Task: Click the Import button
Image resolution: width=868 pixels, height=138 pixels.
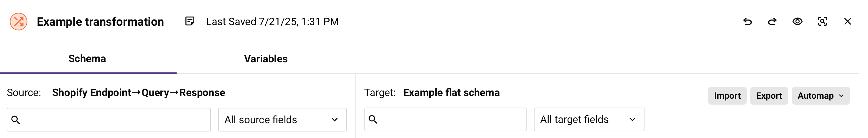Action: 727,96
